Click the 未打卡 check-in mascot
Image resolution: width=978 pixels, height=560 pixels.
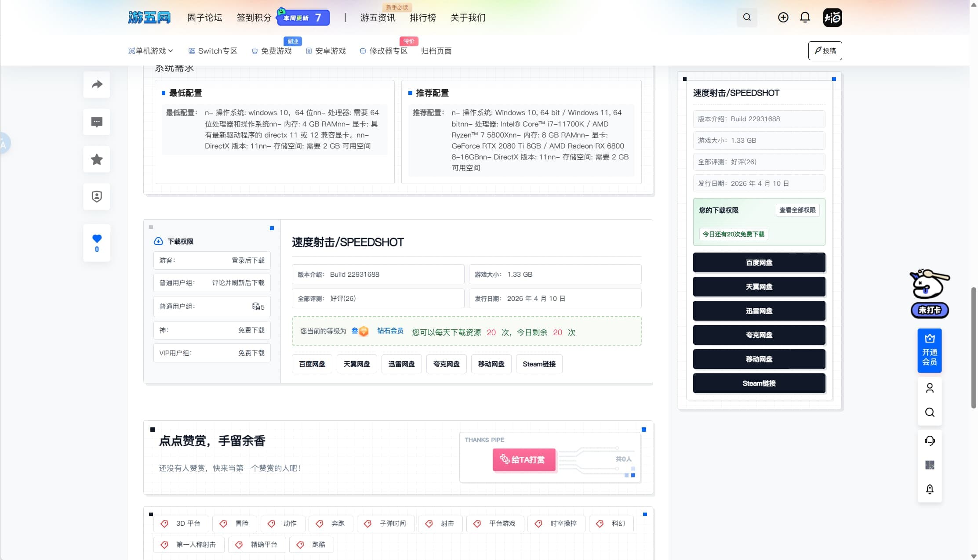(x=930, y=293)
